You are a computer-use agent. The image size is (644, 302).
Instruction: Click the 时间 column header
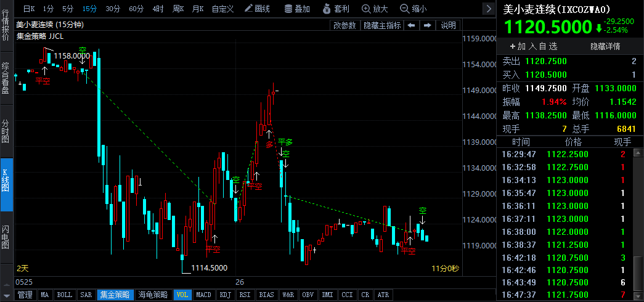tap(521, 142)
